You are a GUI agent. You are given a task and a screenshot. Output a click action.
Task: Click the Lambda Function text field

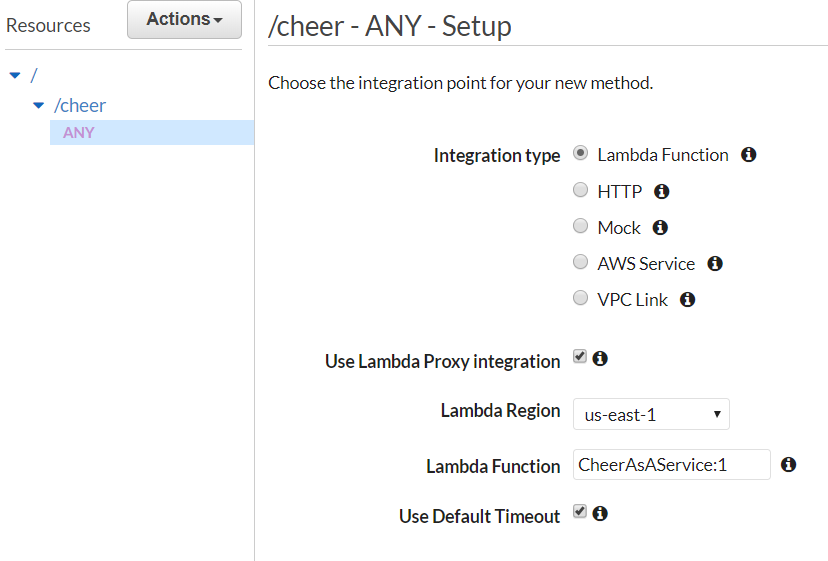(671, 465)
